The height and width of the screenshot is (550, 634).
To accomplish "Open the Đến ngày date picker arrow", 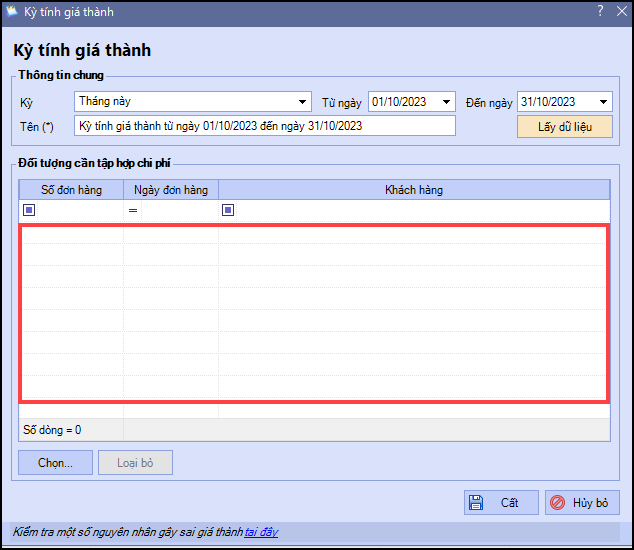I will [x=603, y=102].
